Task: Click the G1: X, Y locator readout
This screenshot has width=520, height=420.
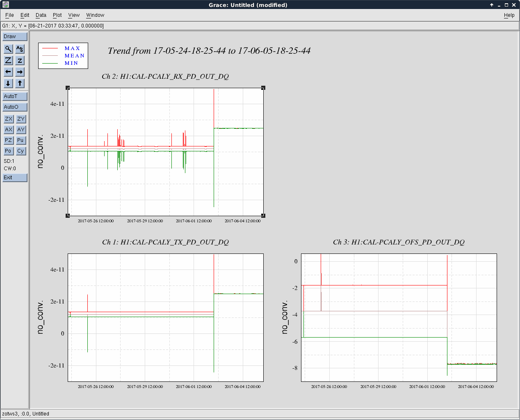Action: click(53, 26)
